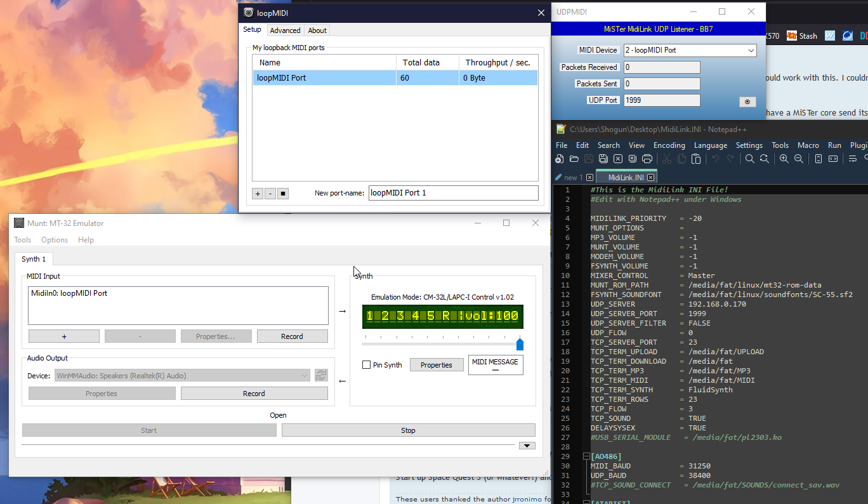
Task: Click Copy icon in Notepad++ toolbar
Action: pos(681,159)
